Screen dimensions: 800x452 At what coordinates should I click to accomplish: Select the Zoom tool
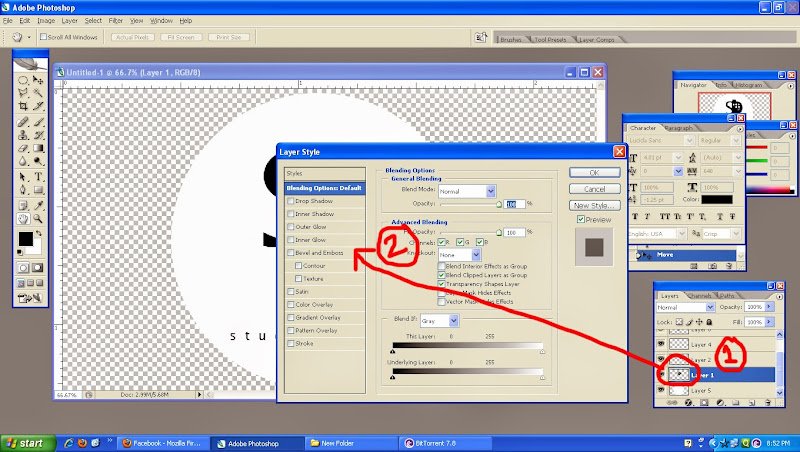click(x=38, y=219)
